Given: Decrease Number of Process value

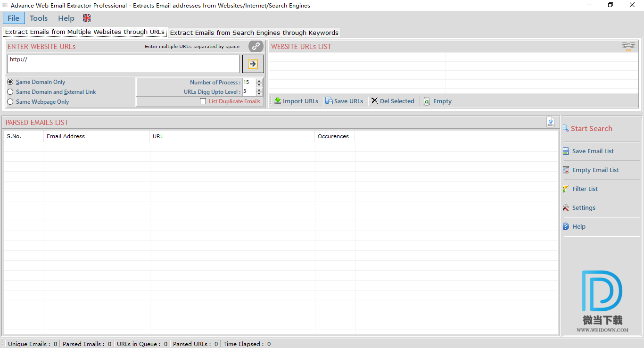Looking at the screenshot, I should (x=259, y=85).
